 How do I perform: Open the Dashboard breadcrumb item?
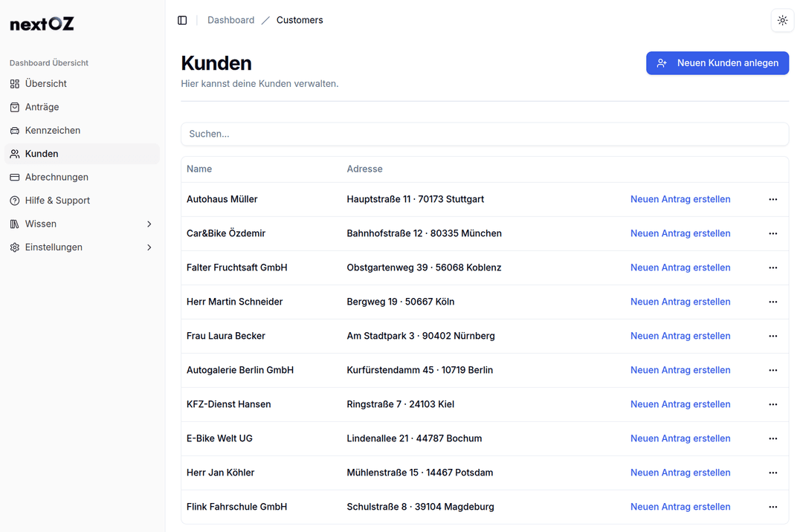[x=230, y=20]
